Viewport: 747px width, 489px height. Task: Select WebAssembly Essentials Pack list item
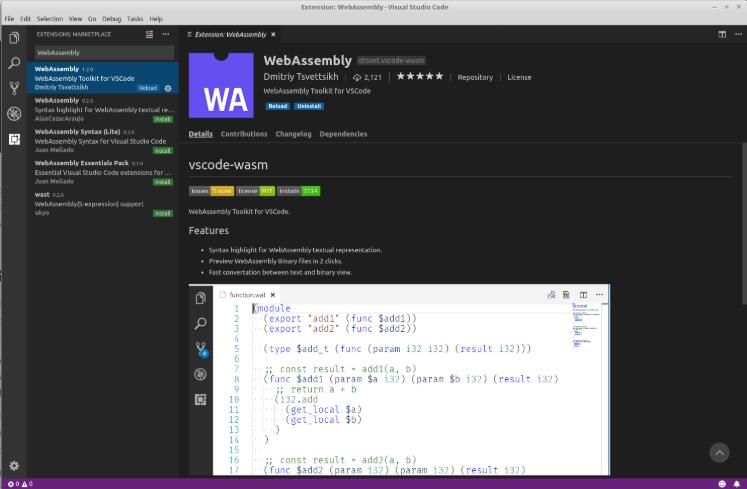click(103, 172)
